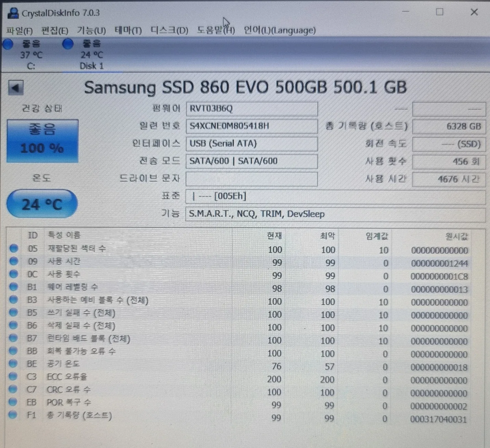This screenshot has width=490, height=448.
Task: Select the 재할당된 섹터 수 row name
Action: 77,249
